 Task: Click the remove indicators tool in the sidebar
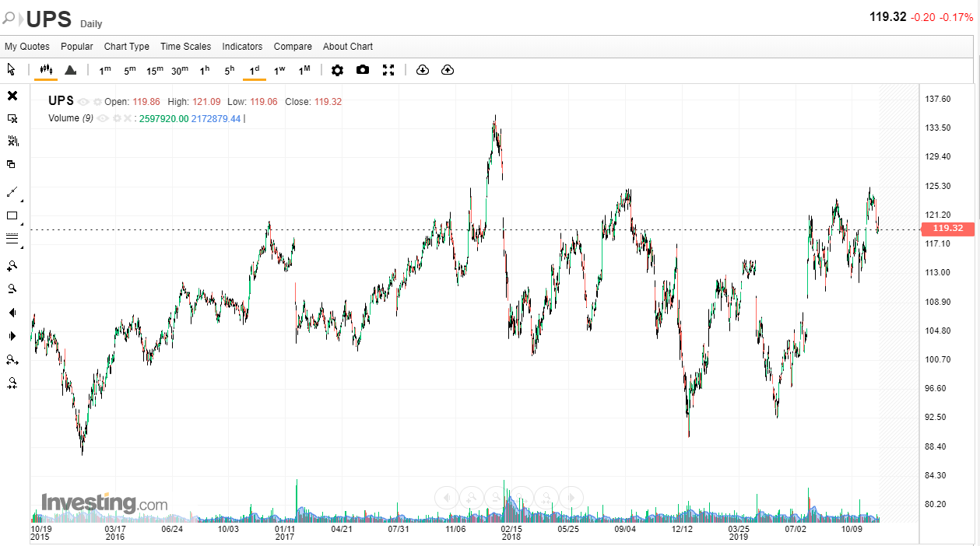[12, 141]
